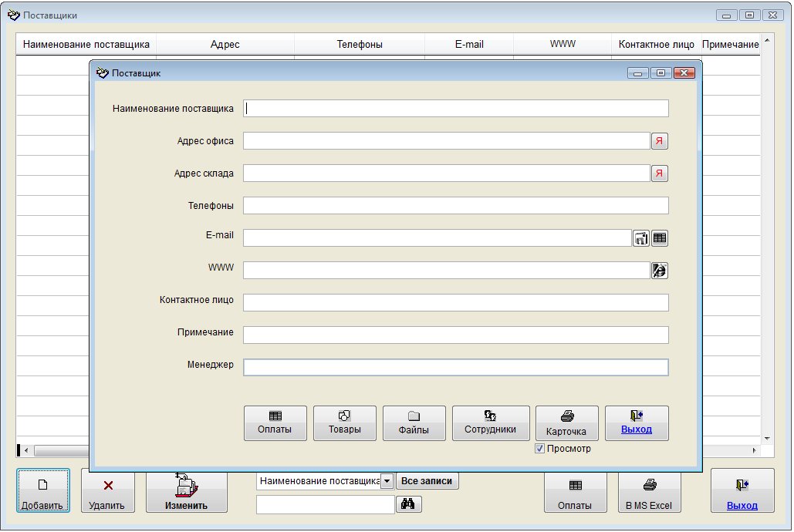
Task: Sort by Примечание column header
Action: 730,45
